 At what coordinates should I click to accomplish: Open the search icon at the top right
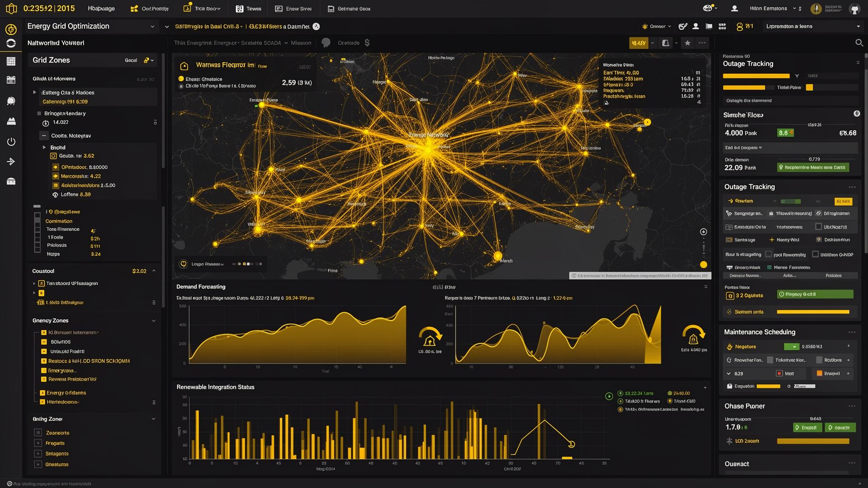pos(859,42)
